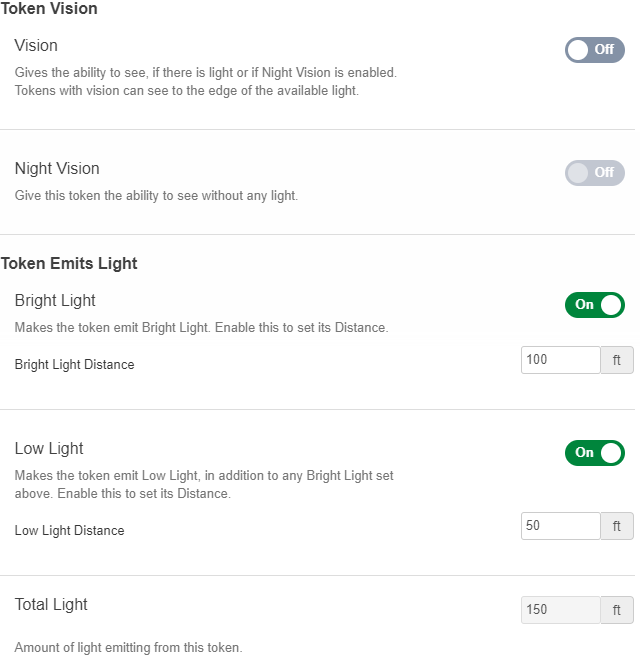The image size is (640, 662).
Task: Click the Night Vision description text
Action: (156, 196)
